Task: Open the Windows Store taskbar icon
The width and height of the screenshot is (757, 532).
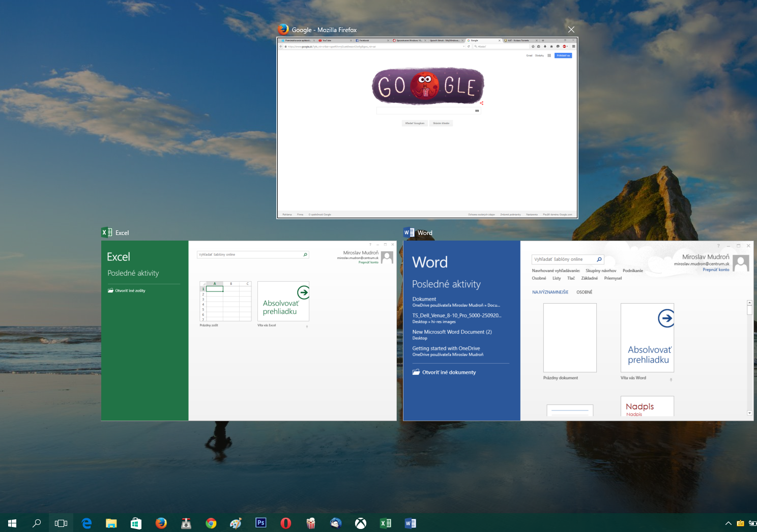Action: [136, 523]
